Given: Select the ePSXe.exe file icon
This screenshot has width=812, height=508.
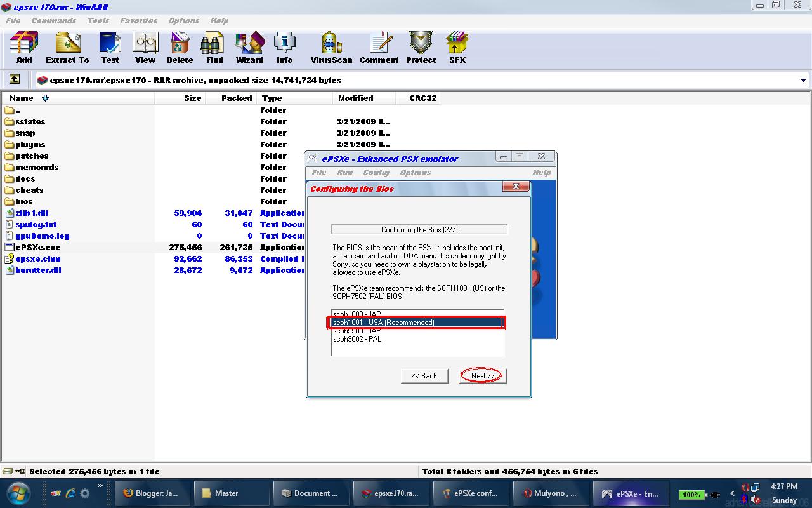Looking at the screenshot, I should tap(10, 247).
